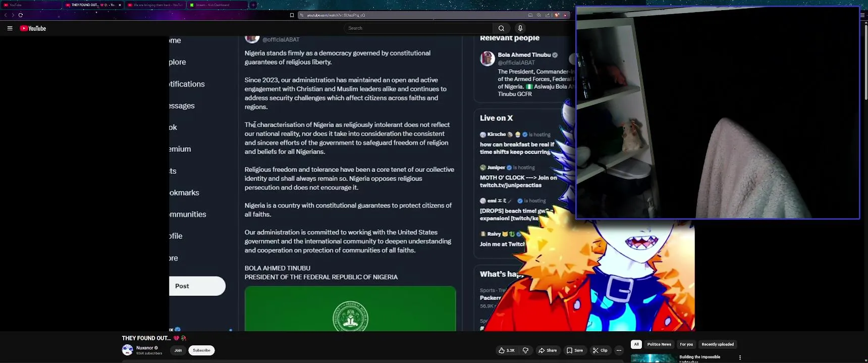Click the share icon in the address bar

click(548, 15)
